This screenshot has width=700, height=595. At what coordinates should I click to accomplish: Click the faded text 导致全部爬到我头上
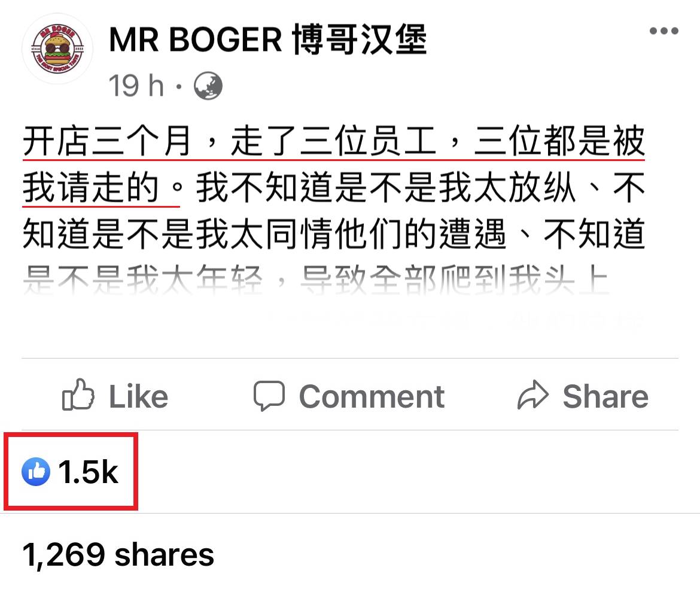455,280
